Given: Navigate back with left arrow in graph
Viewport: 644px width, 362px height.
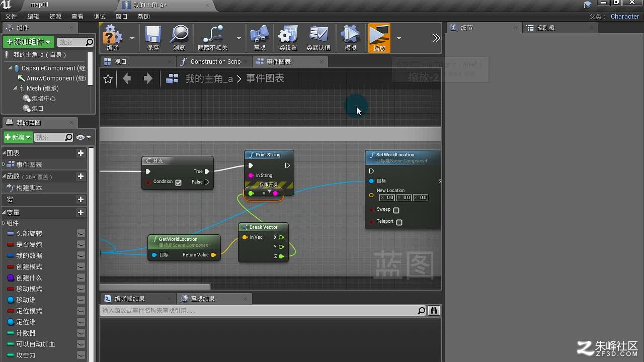Looking at the screenshot, I should 127,78.
